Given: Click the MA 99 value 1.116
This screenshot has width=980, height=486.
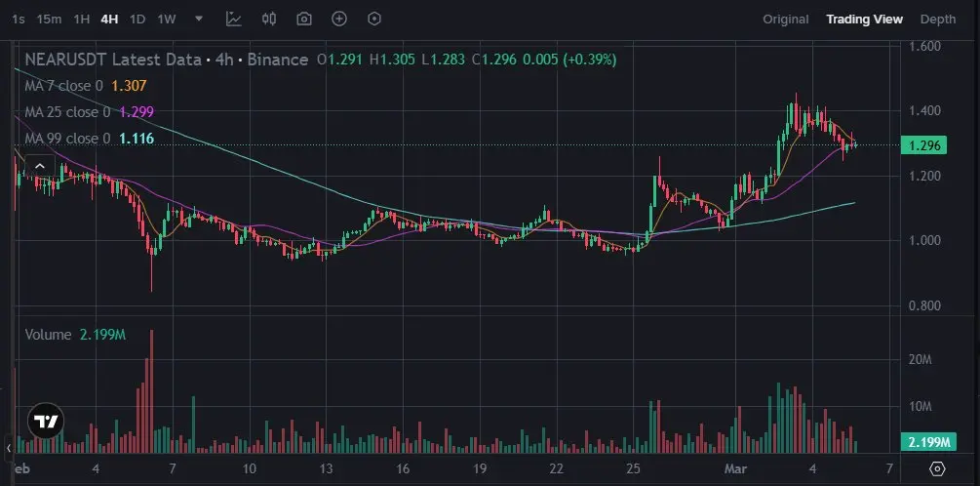Looking at the screenshot, I should point(137,139).
